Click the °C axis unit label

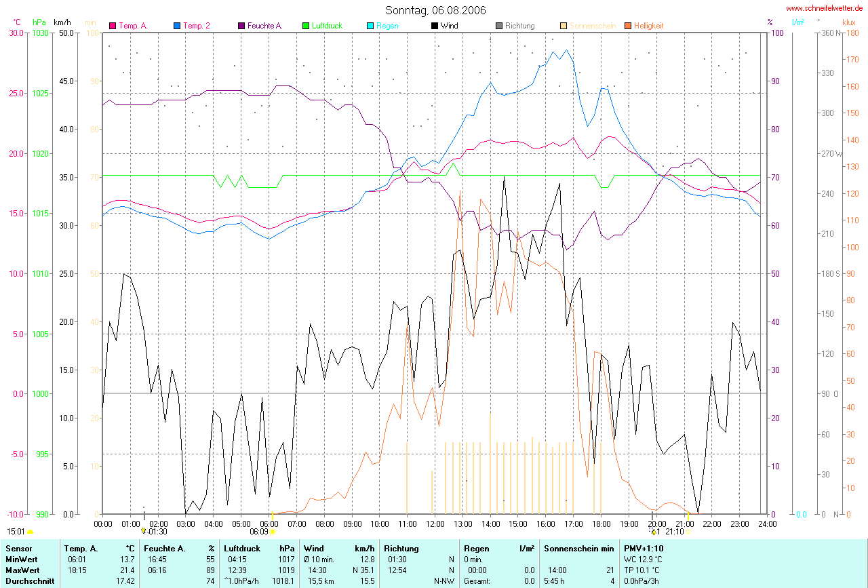17,22
